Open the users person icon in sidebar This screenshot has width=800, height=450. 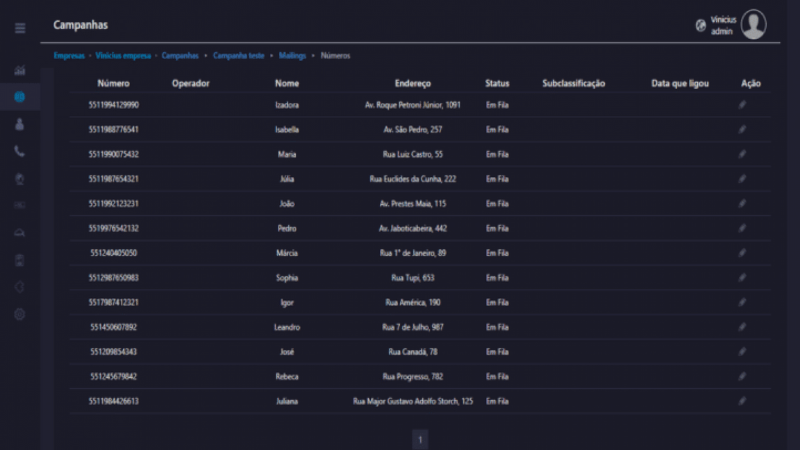[x=20, y=125]
